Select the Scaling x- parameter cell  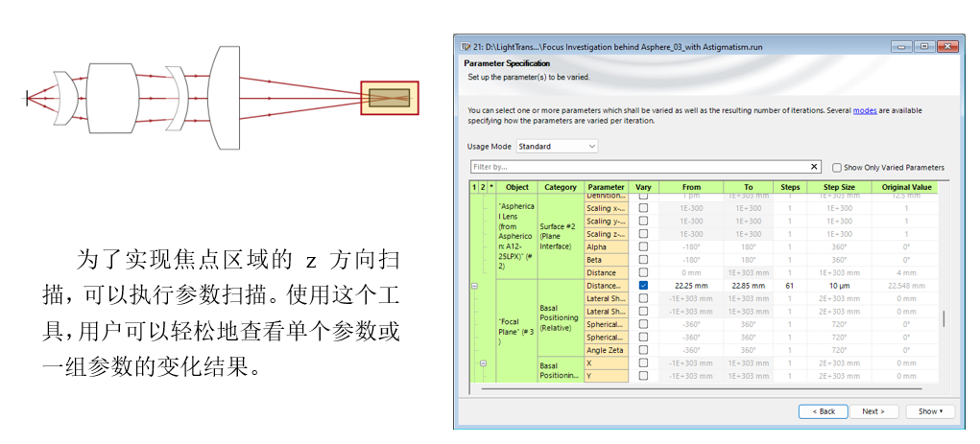point(607,208)
